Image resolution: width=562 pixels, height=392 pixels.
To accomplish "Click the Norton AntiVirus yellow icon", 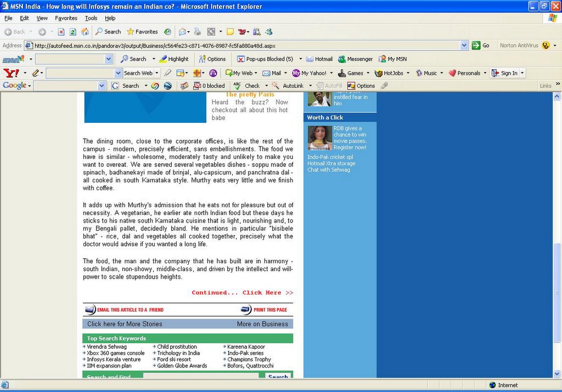I will pos(546,46).
